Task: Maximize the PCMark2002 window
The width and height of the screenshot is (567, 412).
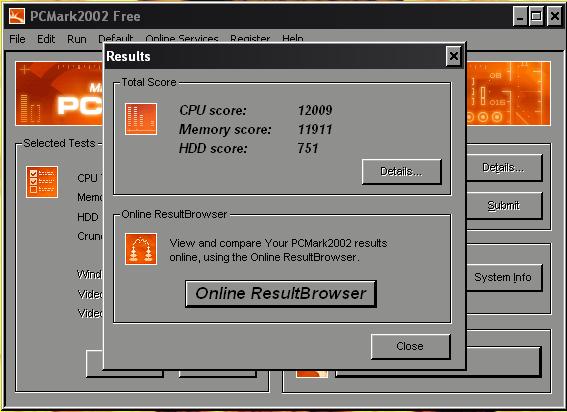Action: (x=536, y=16)
